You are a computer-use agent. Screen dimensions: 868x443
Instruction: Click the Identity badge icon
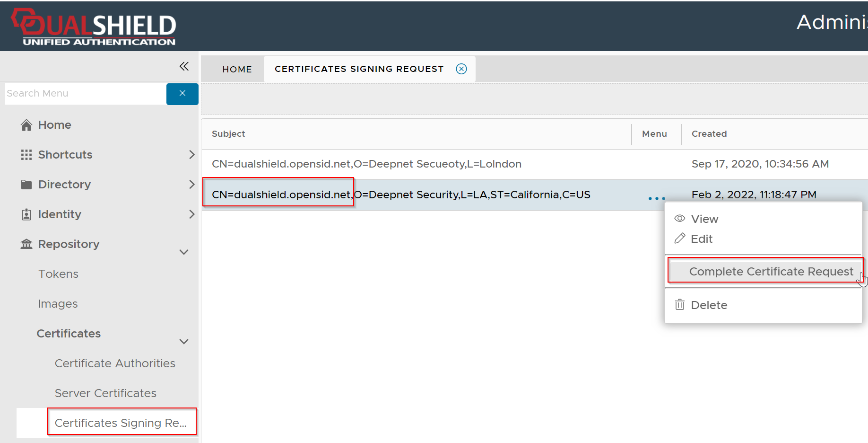[x=26, y=214]
